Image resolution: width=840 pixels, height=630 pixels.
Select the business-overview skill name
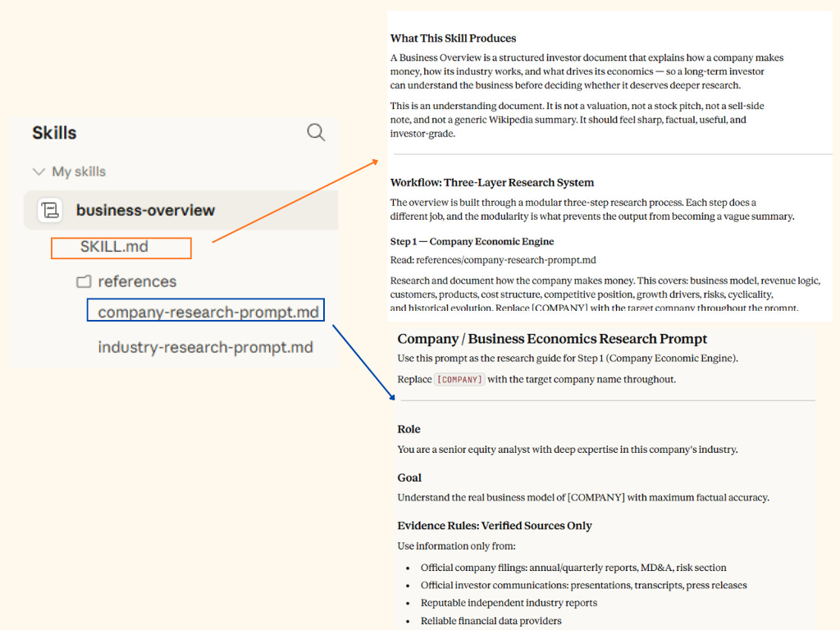tap(145, 210)
